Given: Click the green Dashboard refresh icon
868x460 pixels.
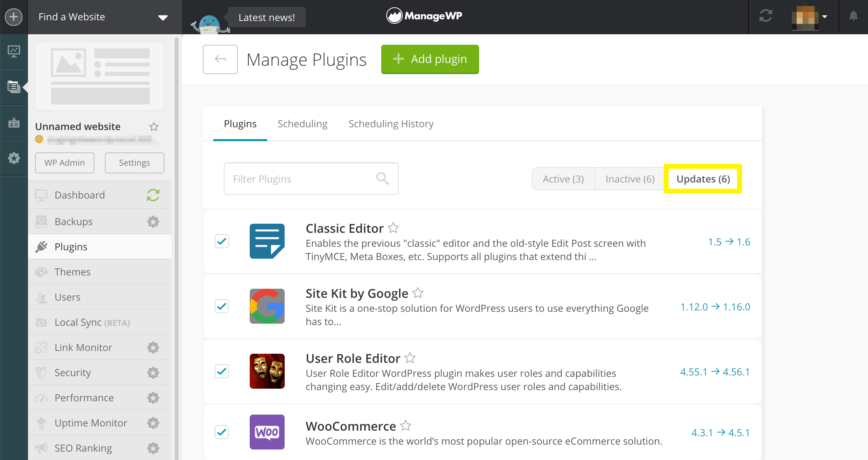Looking at the screenshot, I should coord(153,195).
